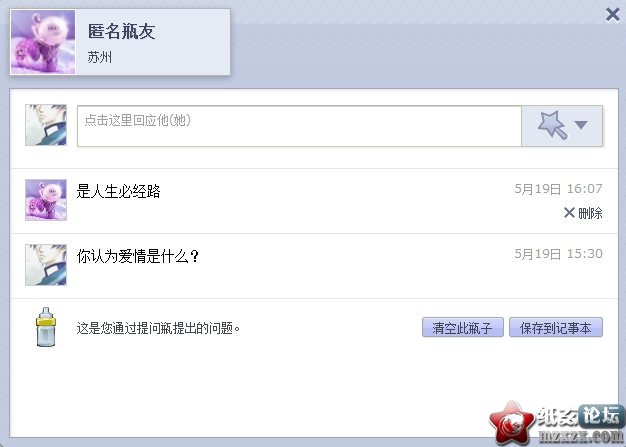Save the conversation with 保存到记事本

click(x=556, y=328)
